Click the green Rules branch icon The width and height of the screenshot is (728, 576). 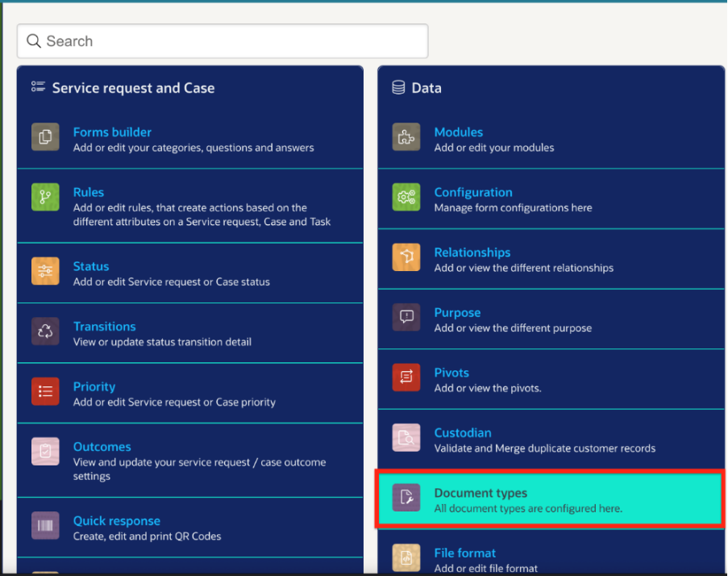[45, 197]
